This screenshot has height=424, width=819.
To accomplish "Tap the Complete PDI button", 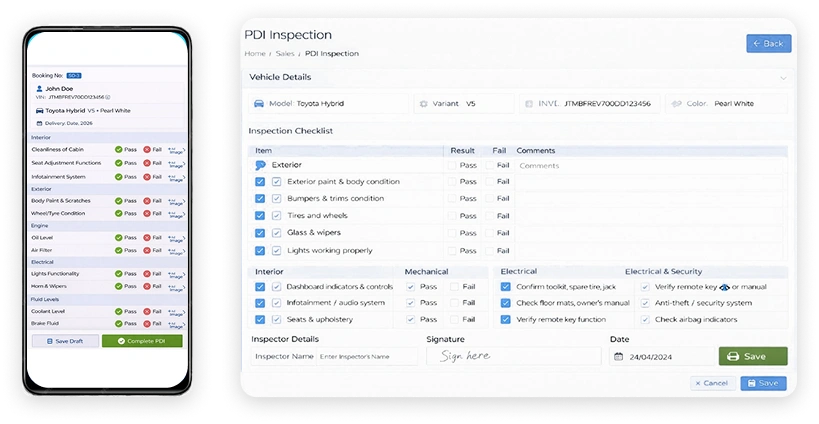I will (x=142, y=341).
